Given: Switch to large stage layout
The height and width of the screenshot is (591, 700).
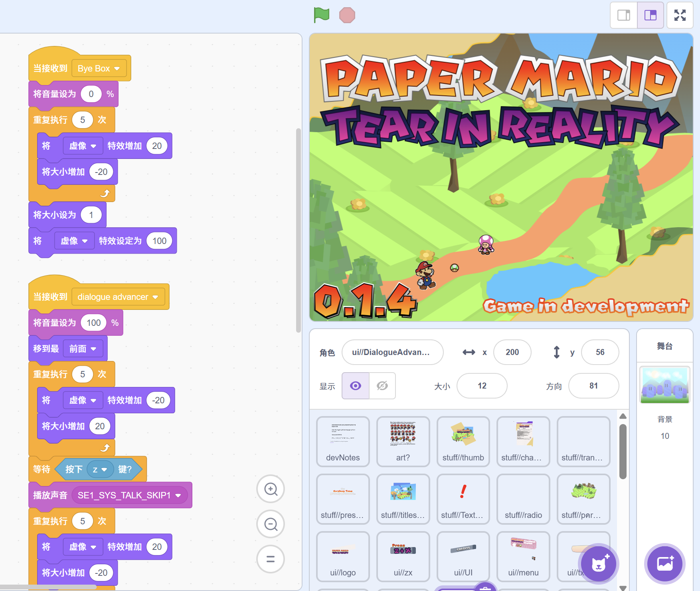Looking at the screenshot, I should coord(651,15).
